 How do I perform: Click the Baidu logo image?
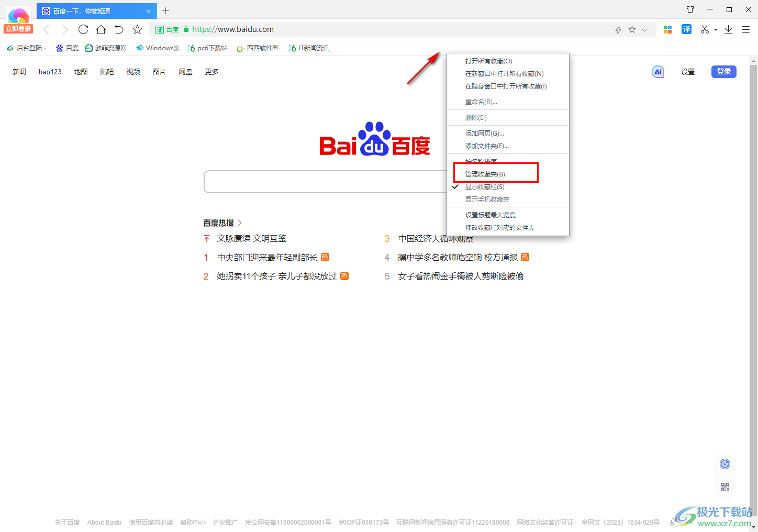click(375, 139)
